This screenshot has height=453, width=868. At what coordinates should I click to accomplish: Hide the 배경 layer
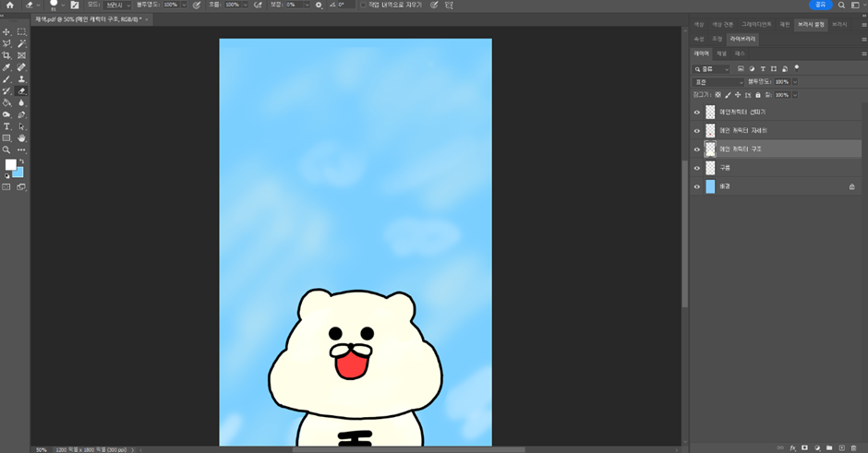(697, 187)
